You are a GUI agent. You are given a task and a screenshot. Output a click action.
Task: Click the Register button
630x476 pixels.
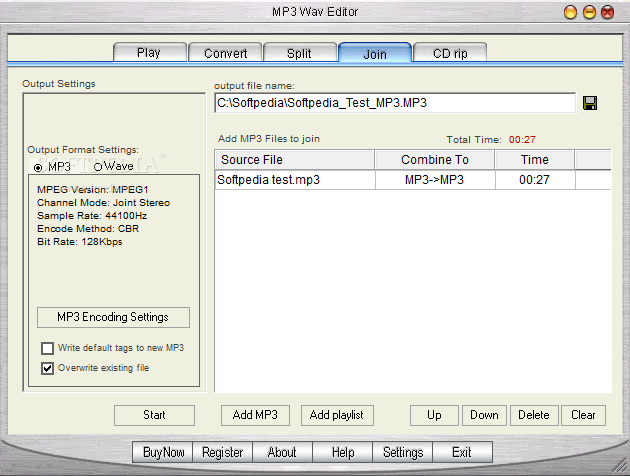[x=223, y=452]
